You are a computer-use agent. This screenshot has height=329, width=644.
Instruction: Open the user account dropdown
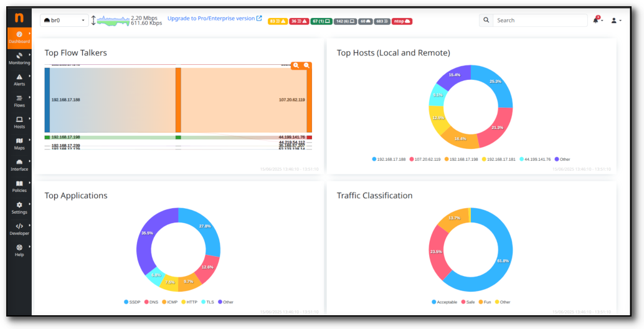(616, 21)
